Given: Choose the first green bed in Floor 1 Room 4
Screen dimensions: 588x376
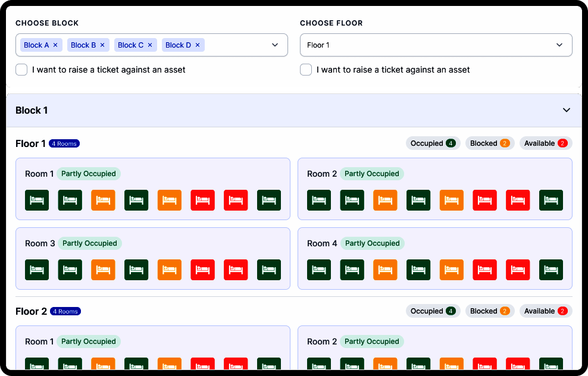Looking at the screenshot, I should (x=319, y=270).
